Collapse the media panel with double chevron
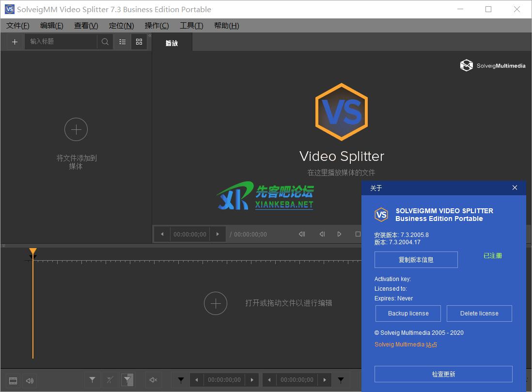Image resolution: width=532 pixels, height=392 pixels. tap(149, 36)
